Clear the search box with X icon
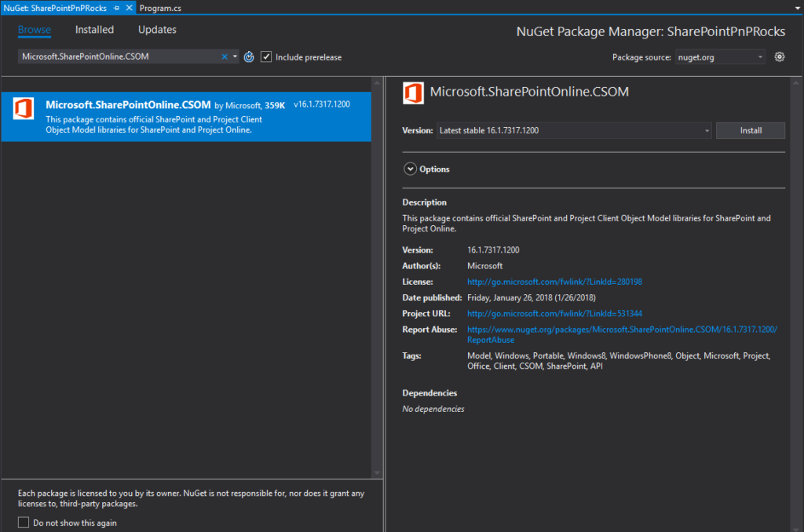The width and height of the screenshot is (804, 532). click(x=224, y=56)
